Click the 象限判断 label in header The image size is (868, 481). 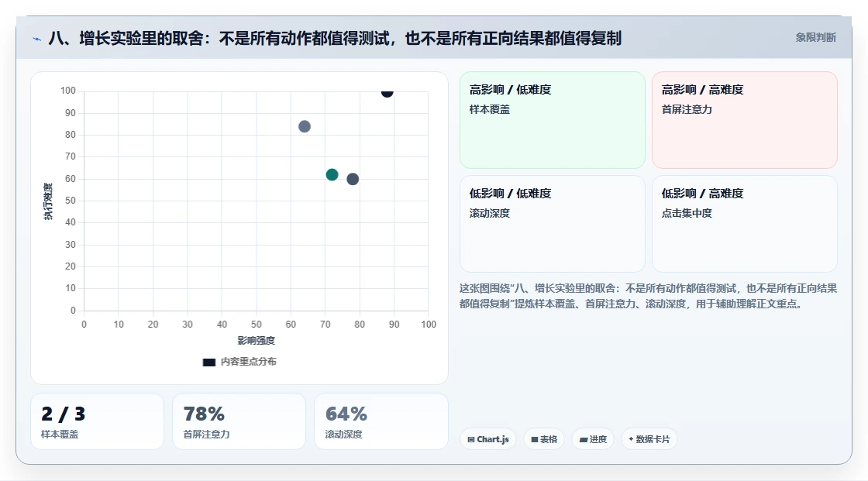point(815,38)
